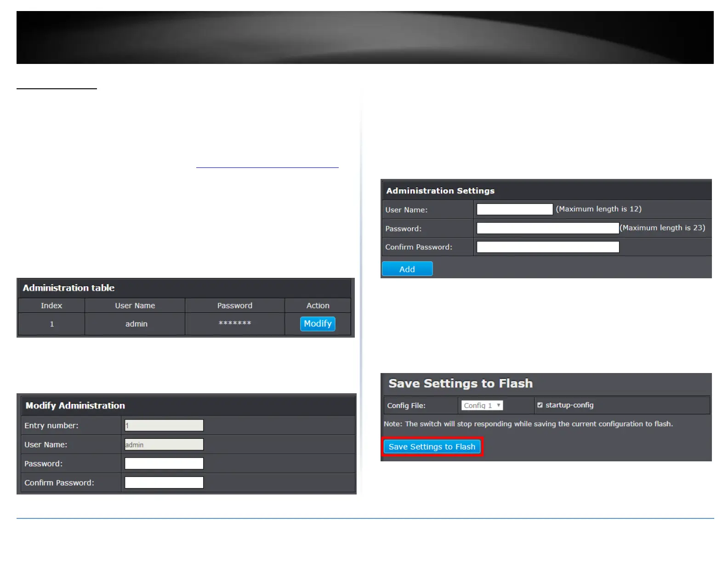The image size is (728, 563).
Task: Click the Action column header
Action: [x=318, y=305]
